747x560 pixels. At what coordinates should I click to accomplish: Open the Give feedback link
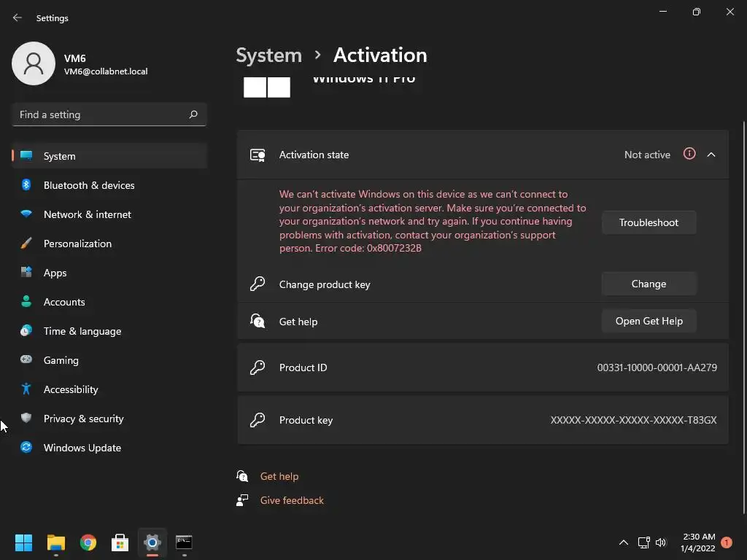pyautogui.click(x=292, y=500)
